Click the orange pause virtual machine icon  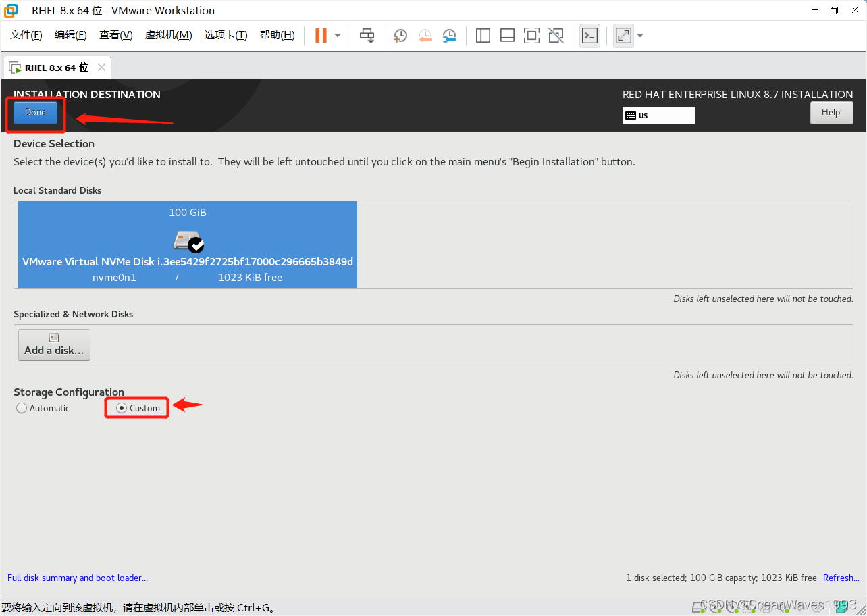(x=321, y=35)
